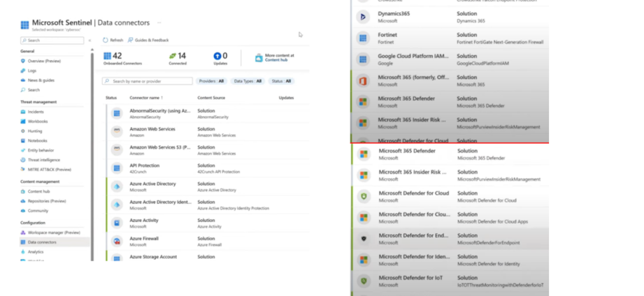The image size is (644, 296).
Task: Follow the Content hub link in More content at
Action: tap(276, 60)
